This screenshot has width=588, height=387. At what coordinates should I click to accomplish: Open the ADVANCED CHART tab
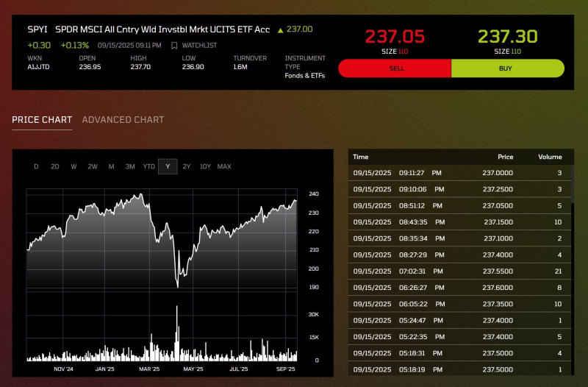[123, 120]
